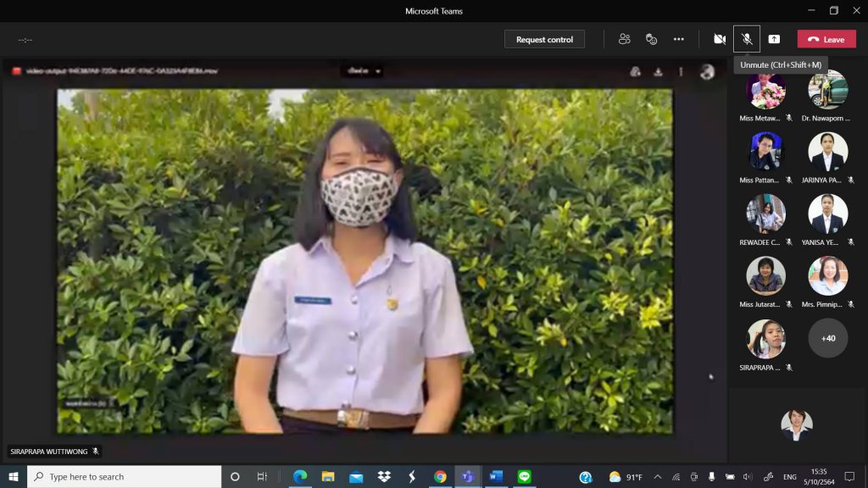Open the LINE app from the taskbar
The height and width of the screenshot is (488, 868).
[524, 476]
